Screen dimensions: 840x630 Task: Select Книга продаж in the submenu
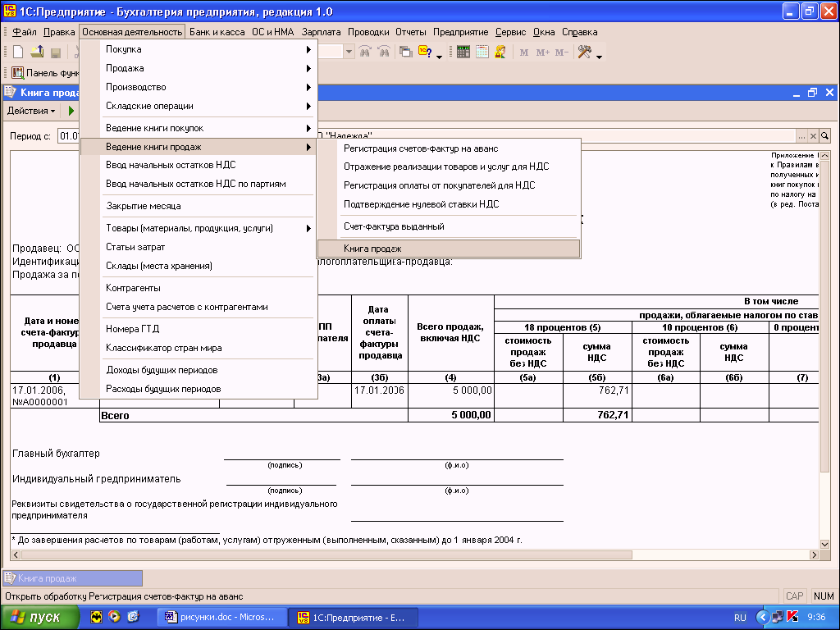(372, 249)
